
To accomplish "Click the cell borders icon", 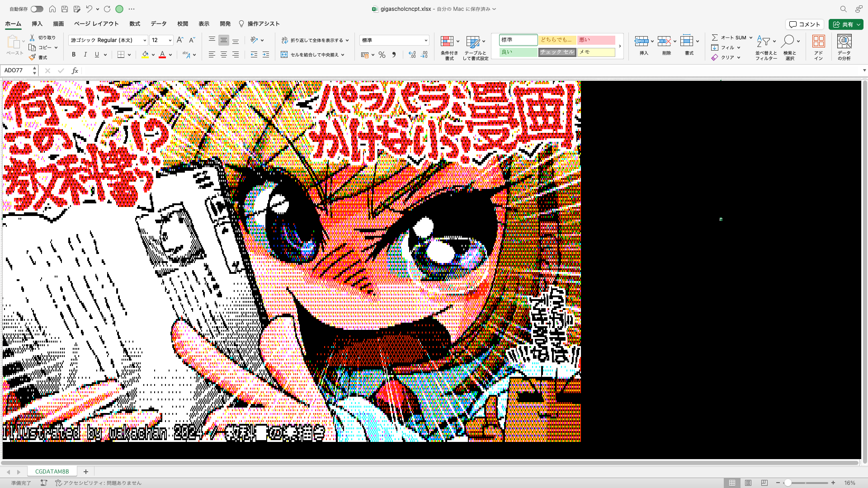I will pyautogui.click(x=121, y=55).
